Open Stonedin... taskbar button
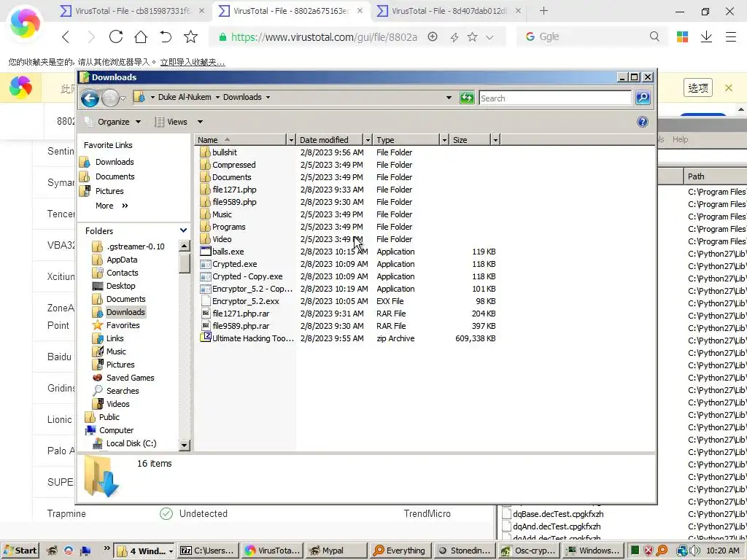 [x=465, y=551]
